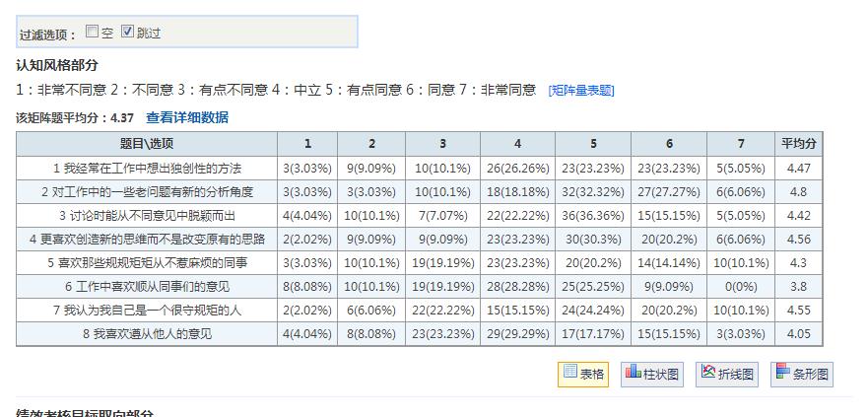Image resolution: width=868 pixels, height=417 pixels.
Task: Open the 查看详细数据 link
Action: point(187,118)
